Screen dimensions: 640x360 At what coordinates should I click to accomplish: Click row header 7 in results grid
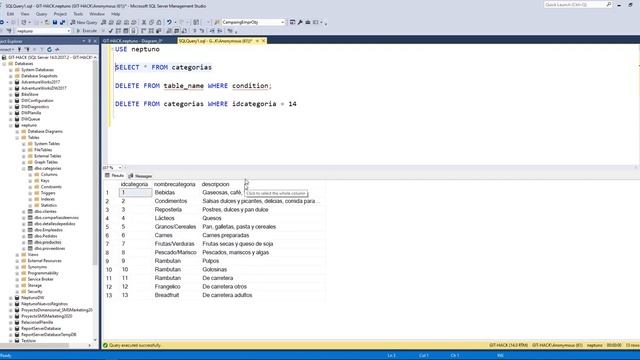tap(107, 244)
